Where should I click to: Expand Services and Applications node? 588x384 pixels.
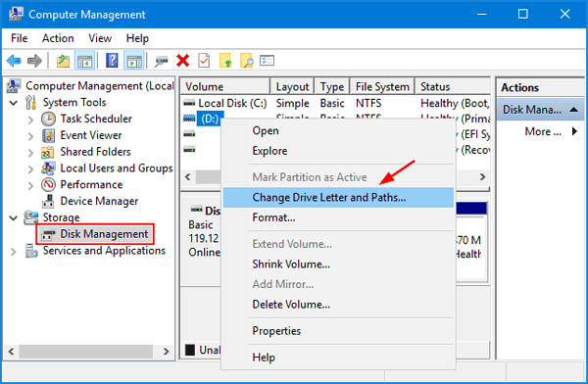(x=14, y=251)
